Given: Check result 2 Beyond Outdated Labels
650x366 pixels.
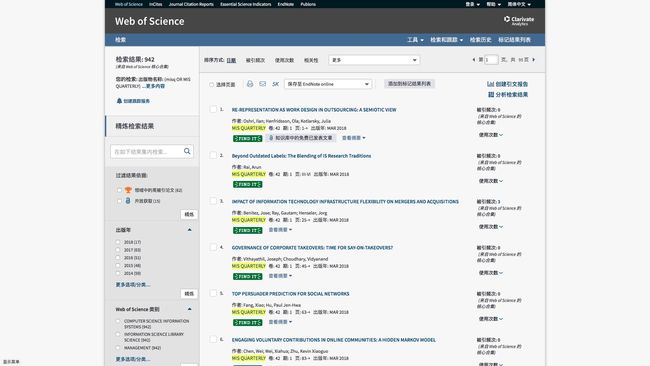Looking at the screenshot, I should pos(213,155).
